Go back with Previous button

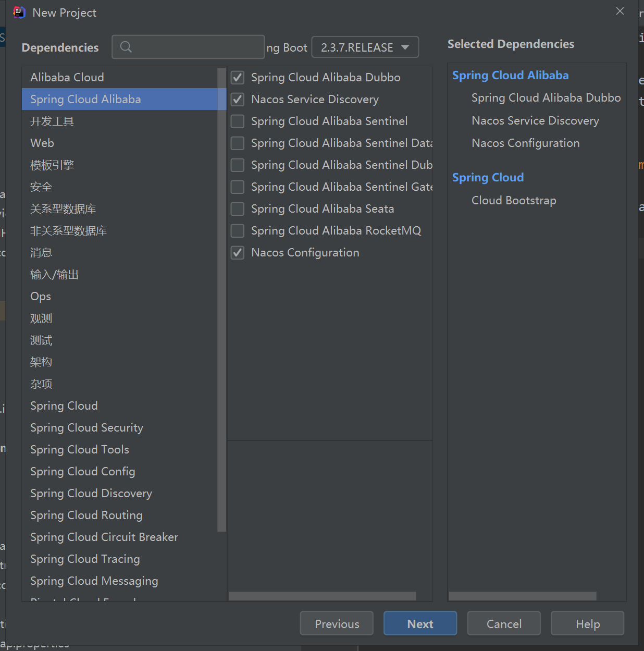click(x=337, y=624)
